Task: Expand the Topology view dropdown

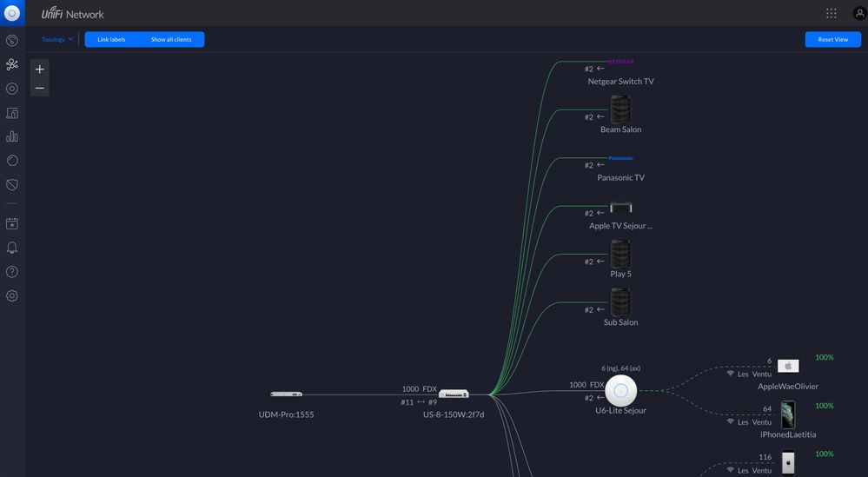Action: coord(57,40)
